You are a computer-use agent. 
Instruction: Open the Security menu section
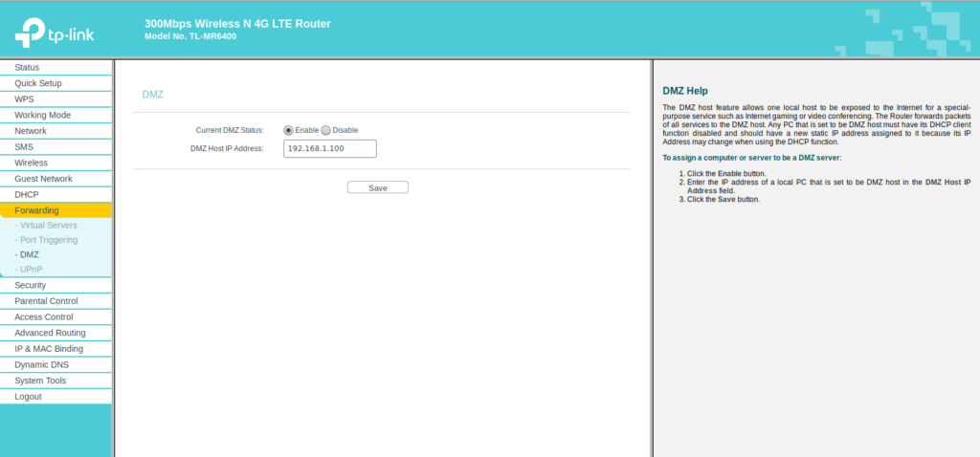click(31, 285)
